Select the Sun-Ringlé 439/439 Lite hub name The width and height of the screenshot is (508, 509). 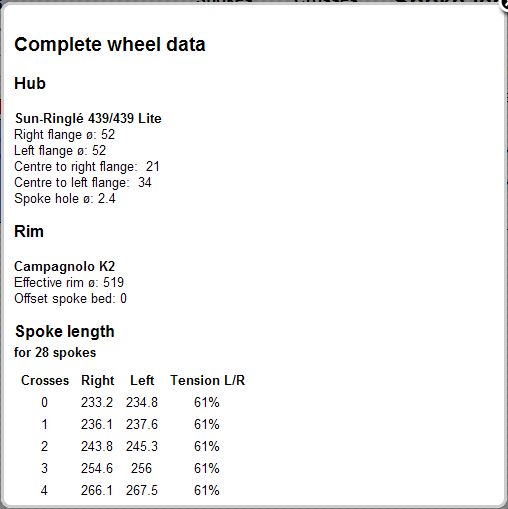click(88, 118)
